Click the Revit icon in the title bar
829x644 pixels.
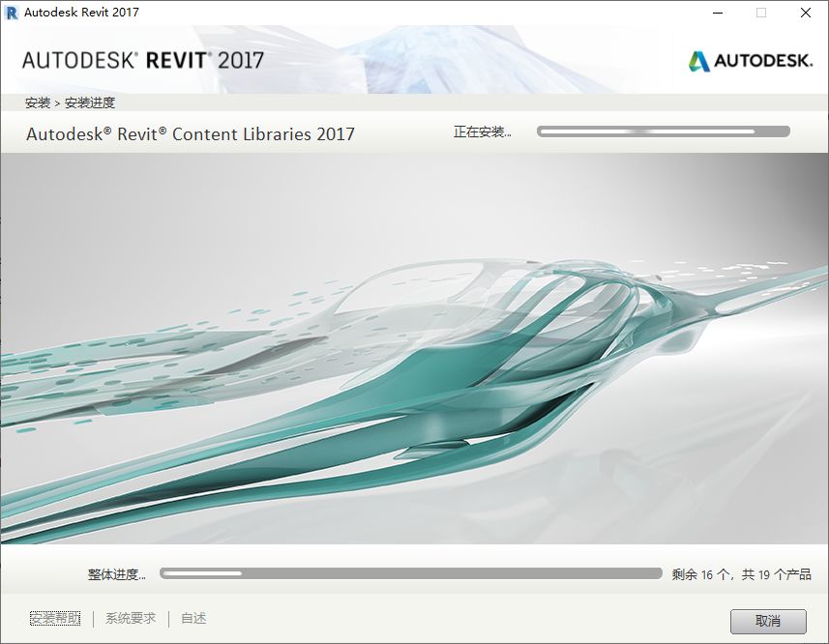pos(12,13)
